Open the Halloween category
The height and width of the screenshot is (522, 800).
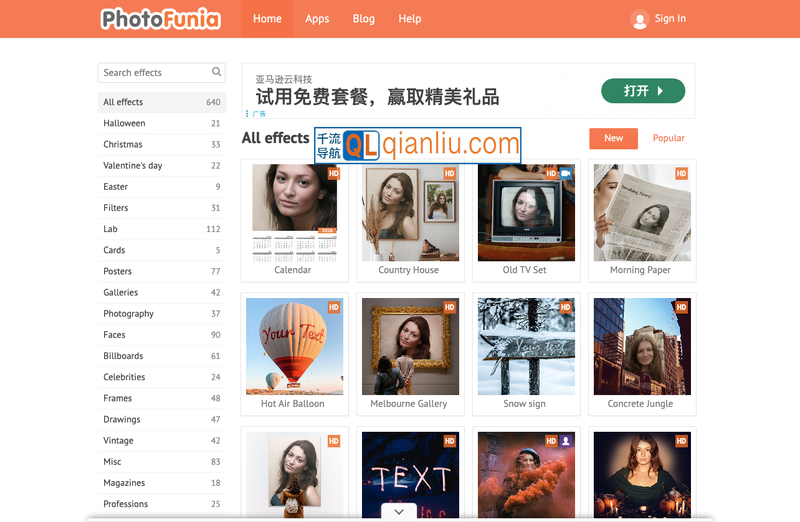(162, 123)
